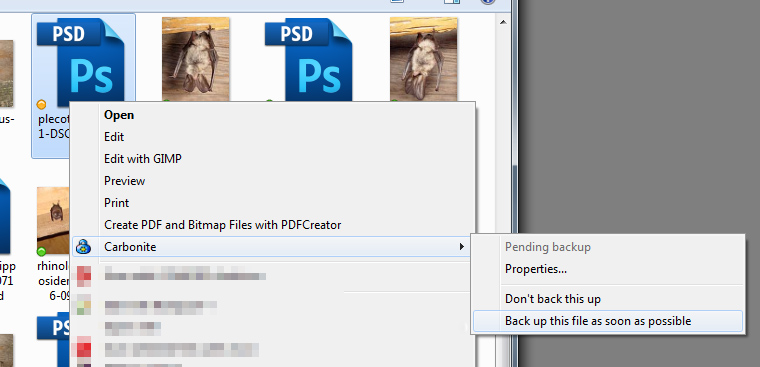Click the Carbonite padlock icon

point(83,247)
